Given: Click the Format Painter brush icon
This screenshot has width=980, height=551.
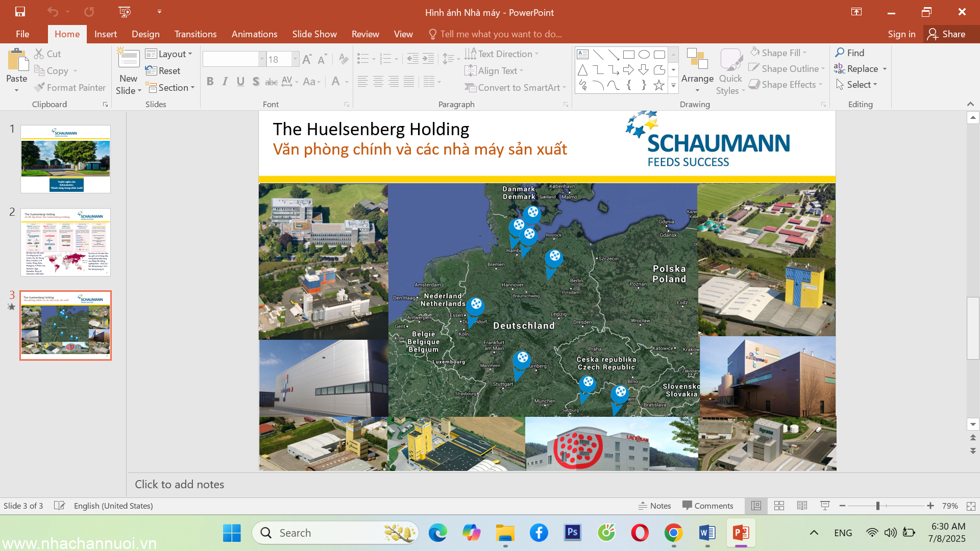Looking at the screenshot, I should (40, 88).
